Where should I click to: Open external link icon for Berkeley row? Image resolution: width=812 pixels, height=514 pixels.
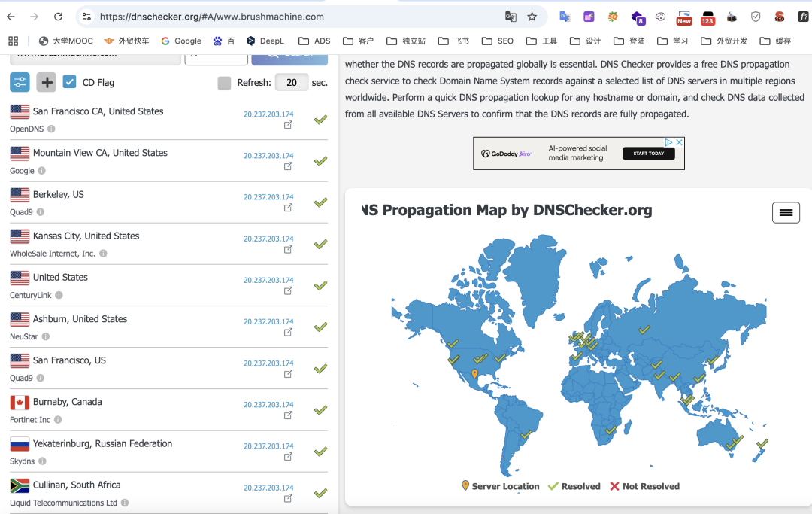[288, 208]
